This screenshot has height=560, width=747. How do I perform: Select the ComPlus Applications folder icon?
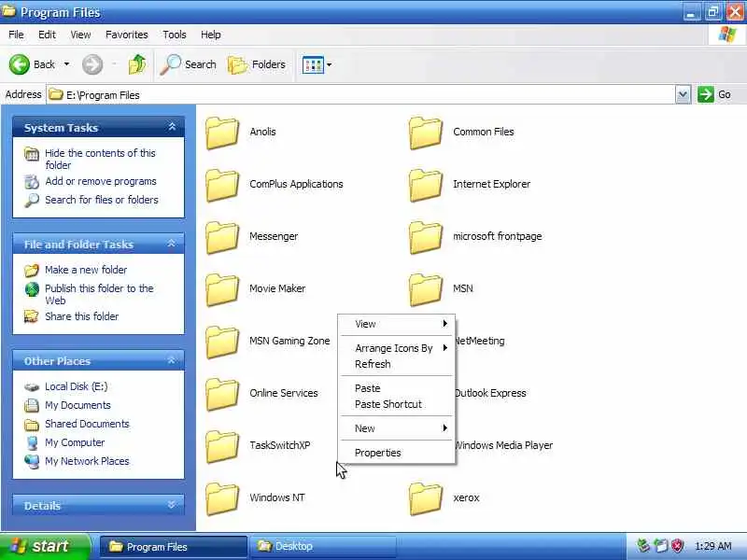[x=222, y=185]
